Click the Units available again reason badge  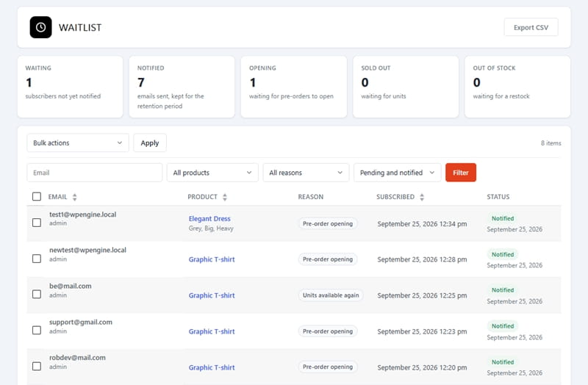pos(331,295)
